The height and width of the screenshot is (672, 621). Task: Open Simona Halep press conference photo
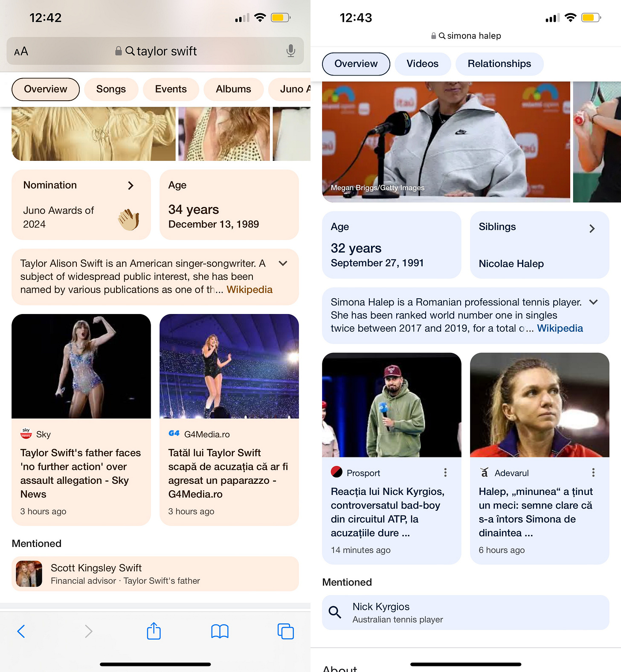tap(446, 142)
